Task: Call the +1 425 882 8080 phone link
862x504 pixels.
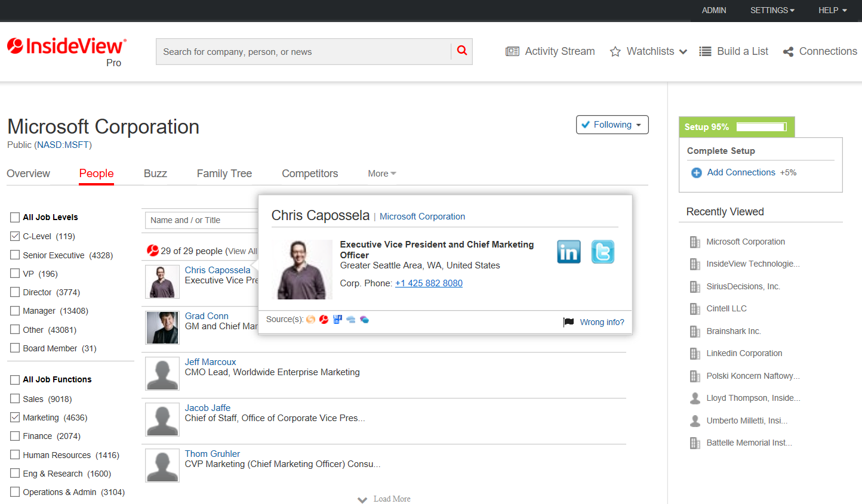Action: pos(429,283)
